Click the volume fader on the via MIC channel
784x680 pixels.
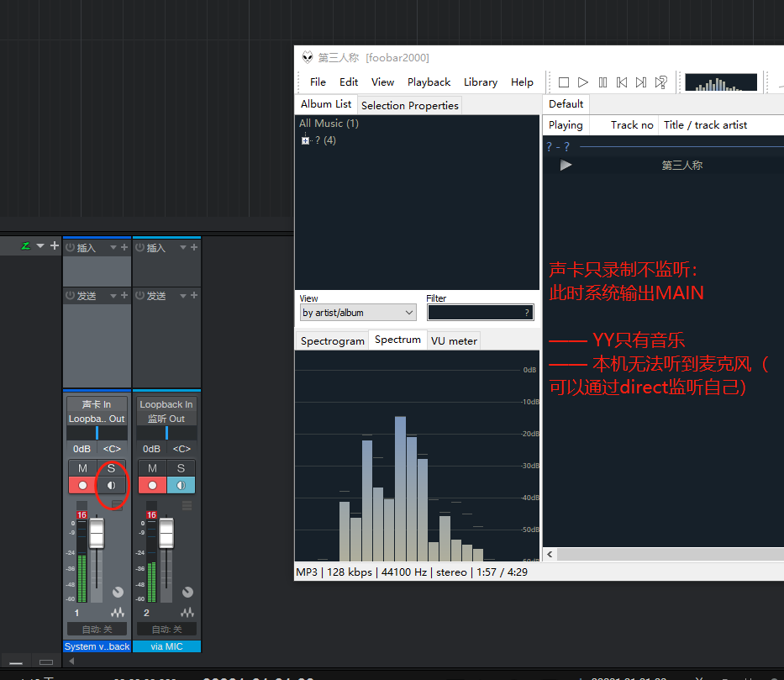(x=166, y=534)
